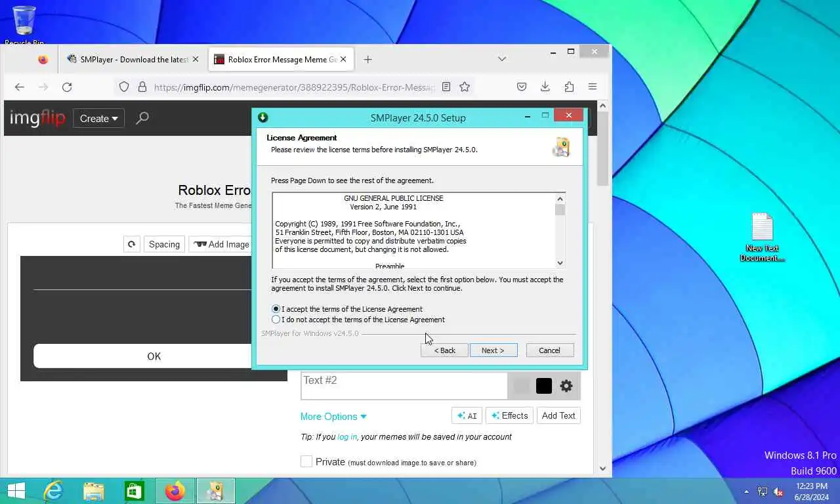Pick the gray font color swatch
Image resolution: width=840 pixels, height=504 pixels.
point(521,386)
